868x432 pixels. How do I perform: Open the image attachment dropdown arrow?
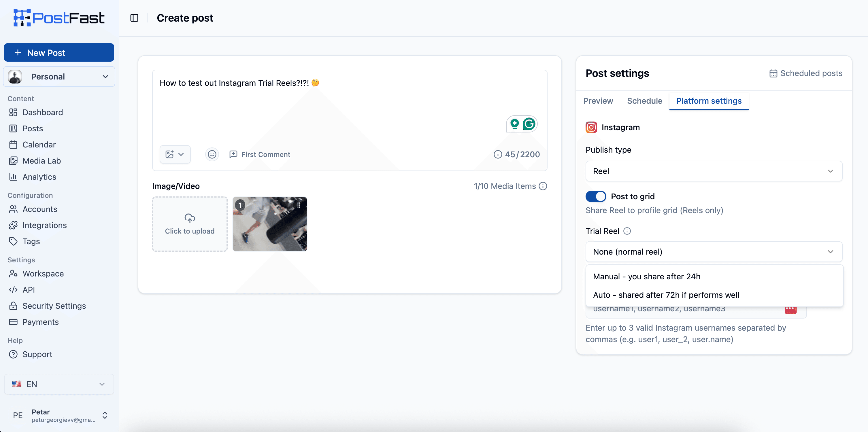point(181,154)
